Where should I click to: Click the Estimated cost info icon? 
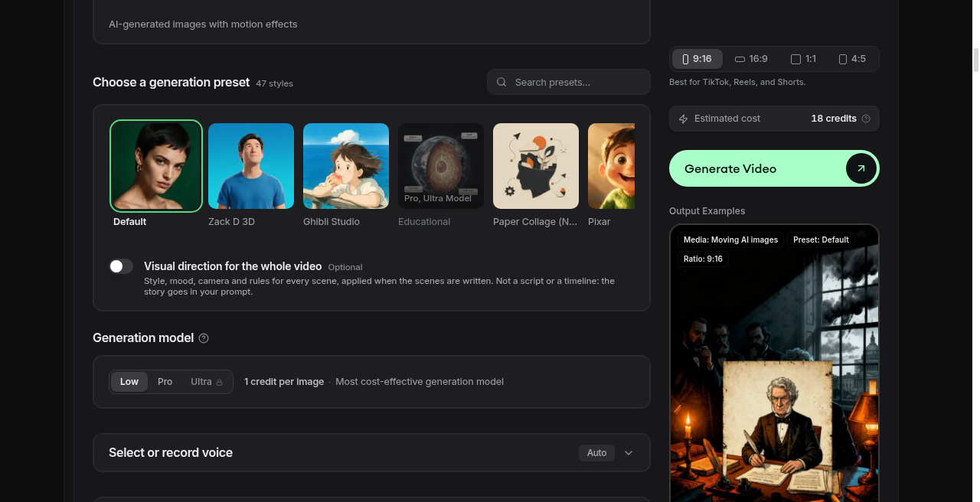tap(866, 119)
